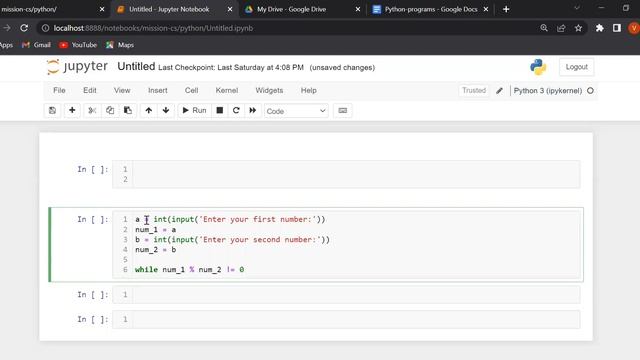Restart the kernel with the circular arrow

click(x=236, y=111)
